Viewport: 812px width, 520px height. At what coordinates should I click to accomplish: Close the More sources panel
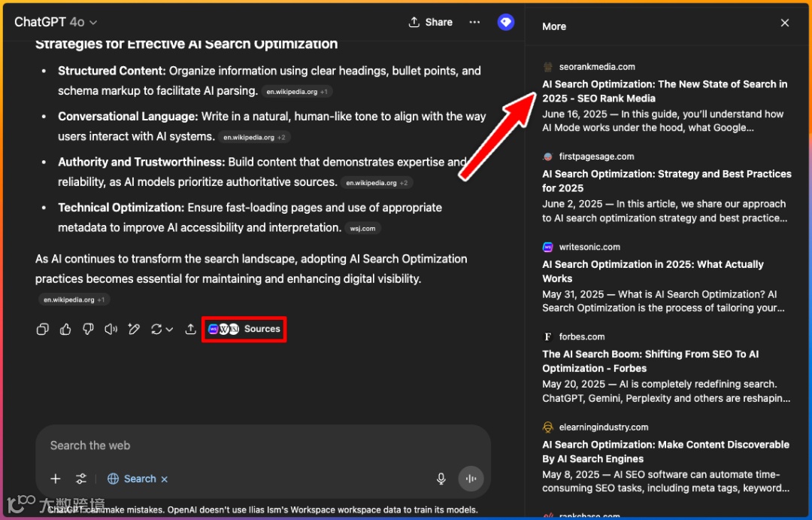[784, 23]
